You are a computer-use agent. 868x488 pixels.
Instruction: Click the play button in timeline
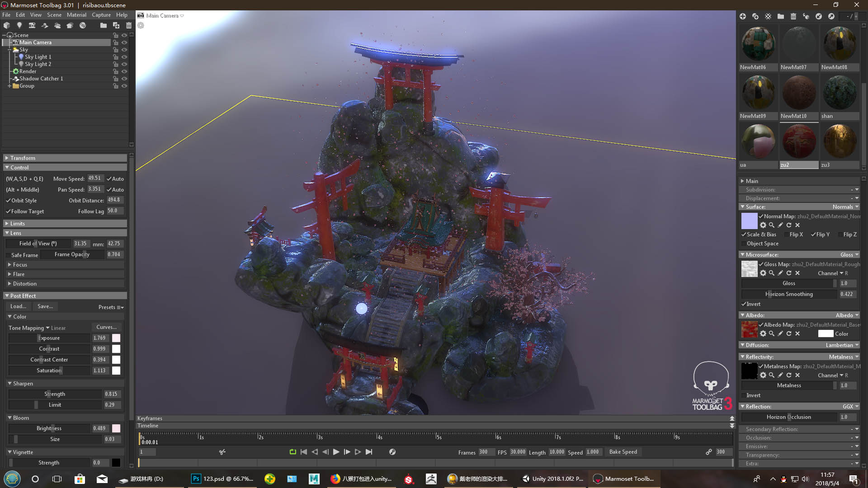pos(336,452)
